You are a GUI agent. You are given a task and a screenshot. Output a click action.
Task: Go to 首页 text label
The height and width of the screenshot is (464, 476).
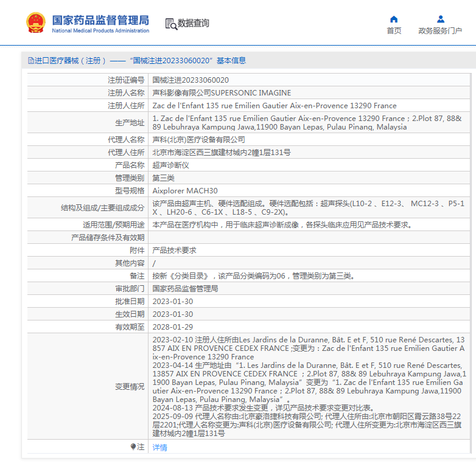tap(394, 31)
